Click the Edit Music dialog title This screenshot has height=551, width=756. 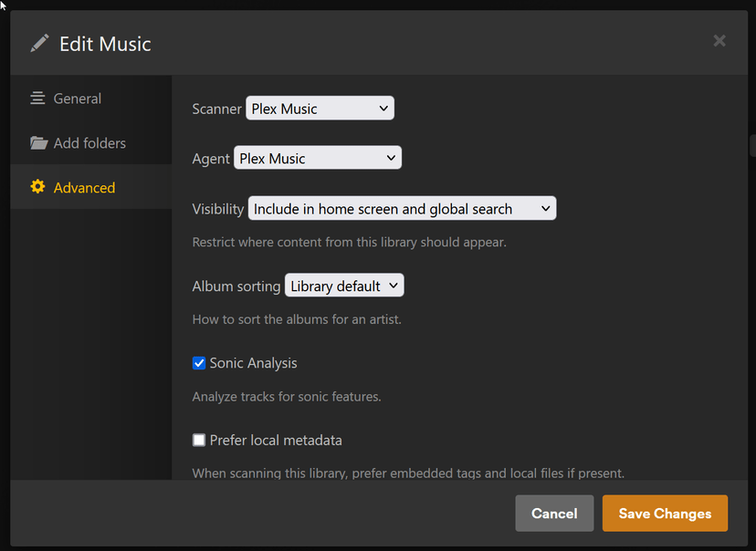(105, 44)
